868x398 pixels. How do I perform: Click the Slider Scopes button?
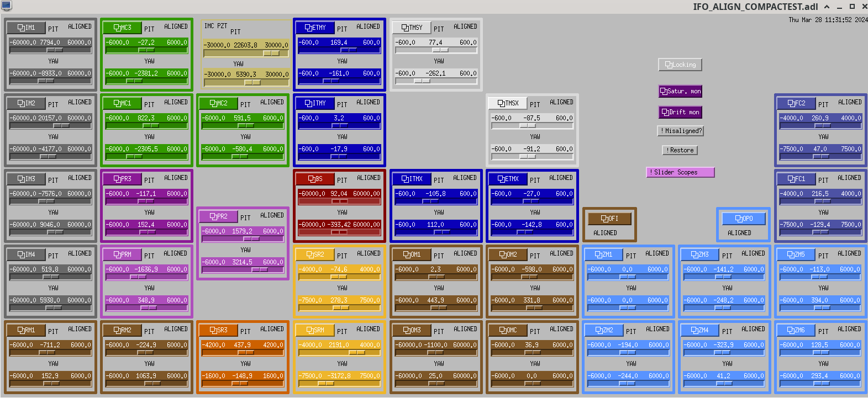(680, 172)
